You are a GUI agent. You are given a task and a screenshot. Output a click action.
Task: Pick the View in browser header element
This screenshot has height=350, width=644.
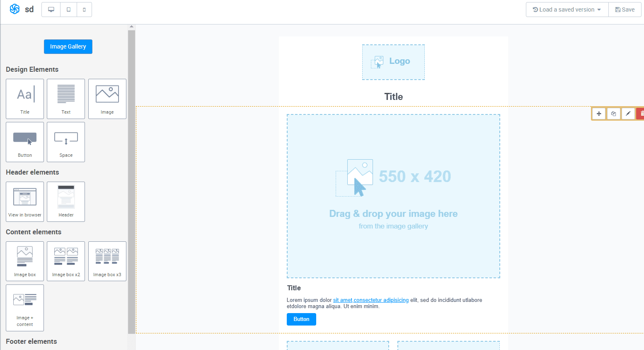(24, 202)
